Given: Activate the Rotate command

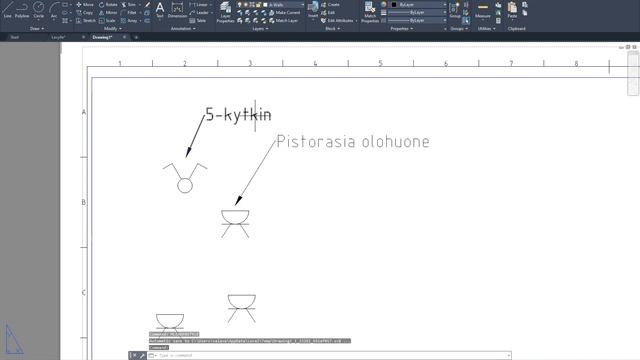Looking at the screenshot, I should pyautogui.click(x=108, y=4).
